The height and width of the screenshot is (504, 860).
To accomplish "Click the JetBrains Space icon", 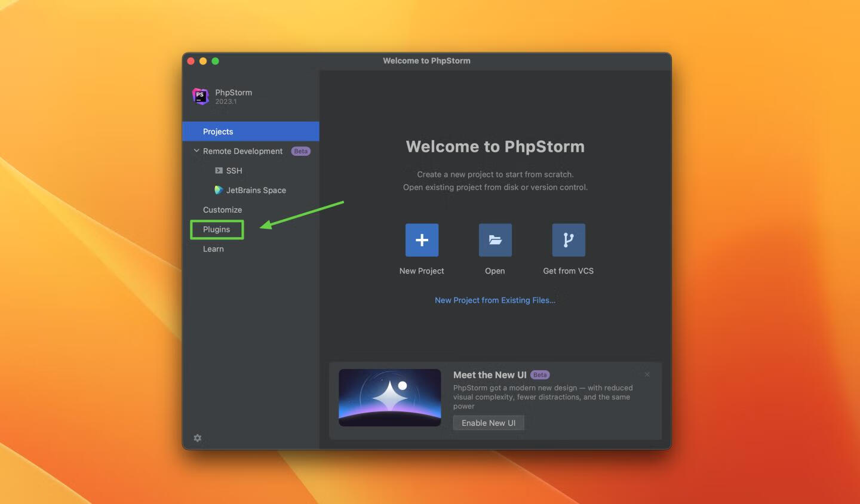I will click(x=219, y=190).
